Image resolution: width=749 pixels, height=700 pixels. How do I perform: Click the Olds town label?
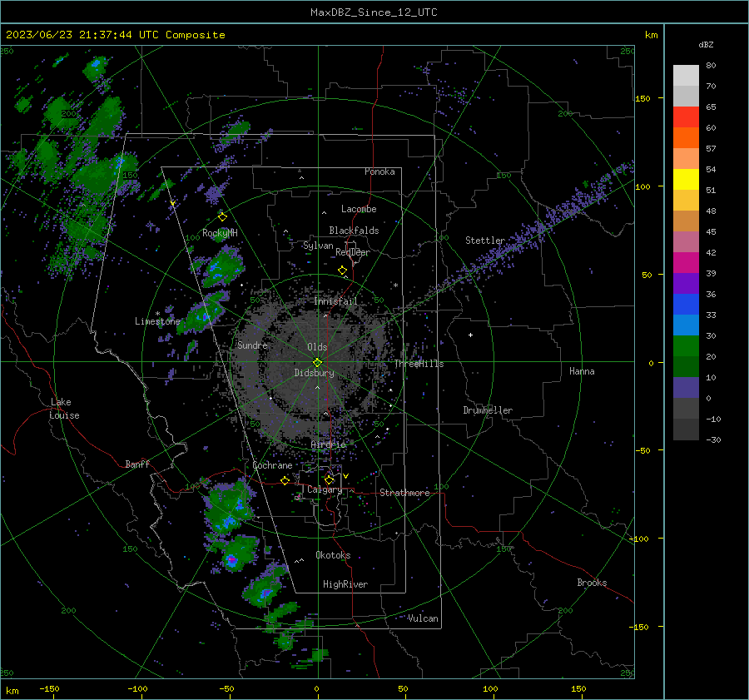tap(317, 347)
